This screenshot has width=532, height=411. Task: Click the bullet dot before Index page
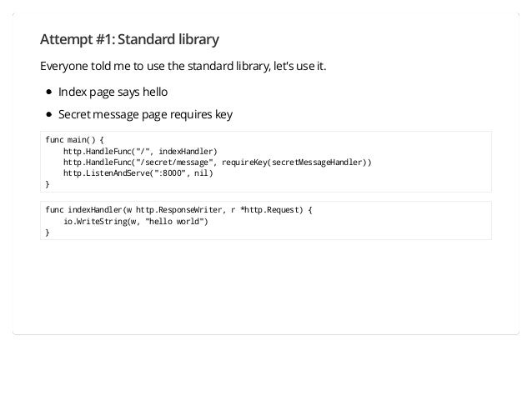coord(49,92)
